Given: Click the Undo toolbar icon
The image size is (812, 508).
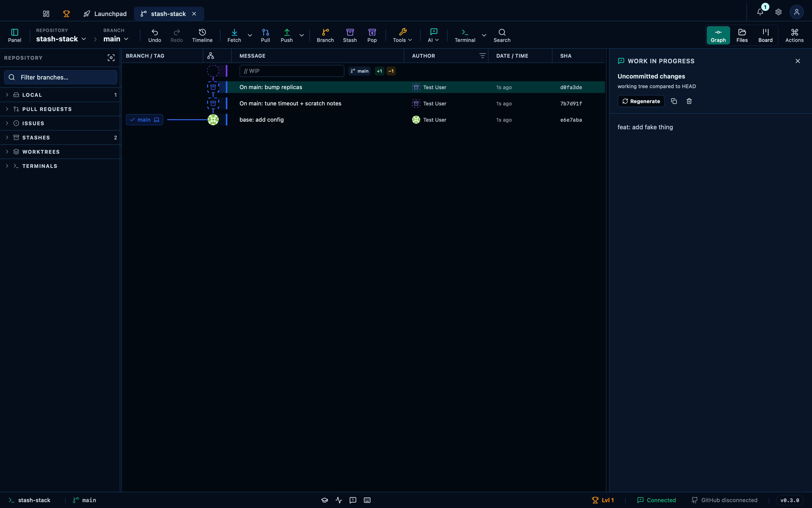Looking at the screenshot, I should 155,35.
